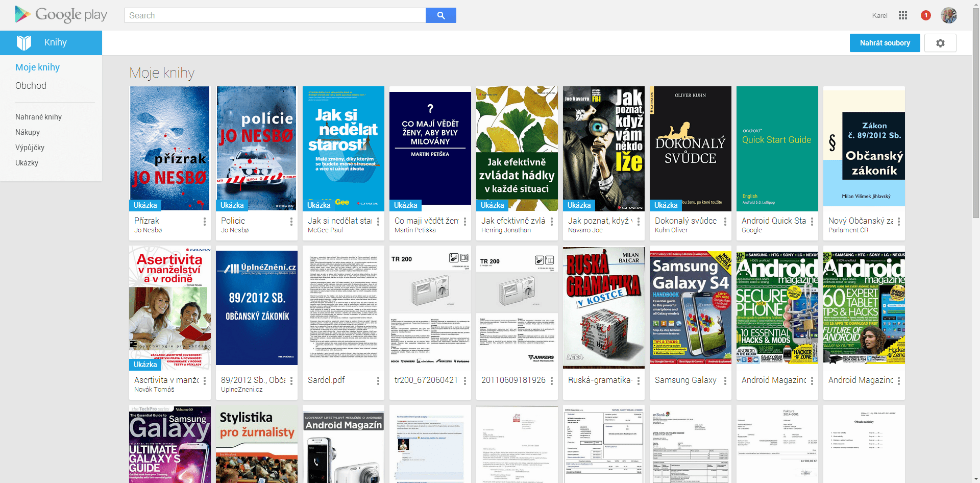Open Přízrak book cover
The image size is (980, 483).
tap(169, 149)
